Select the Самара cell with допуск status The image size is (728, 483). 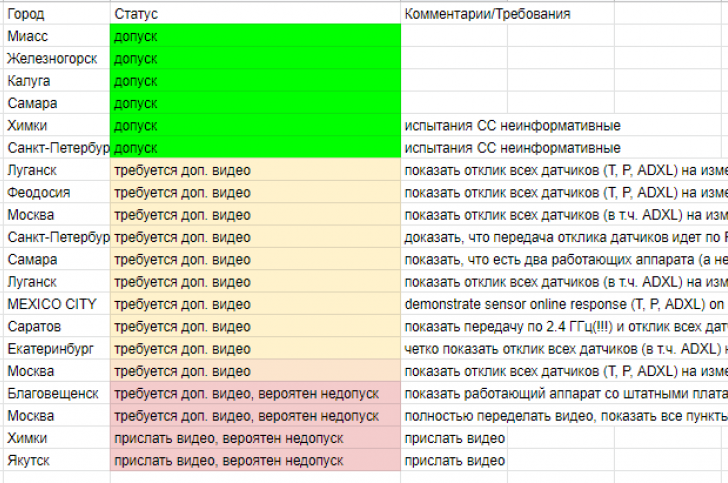[57, 103]
